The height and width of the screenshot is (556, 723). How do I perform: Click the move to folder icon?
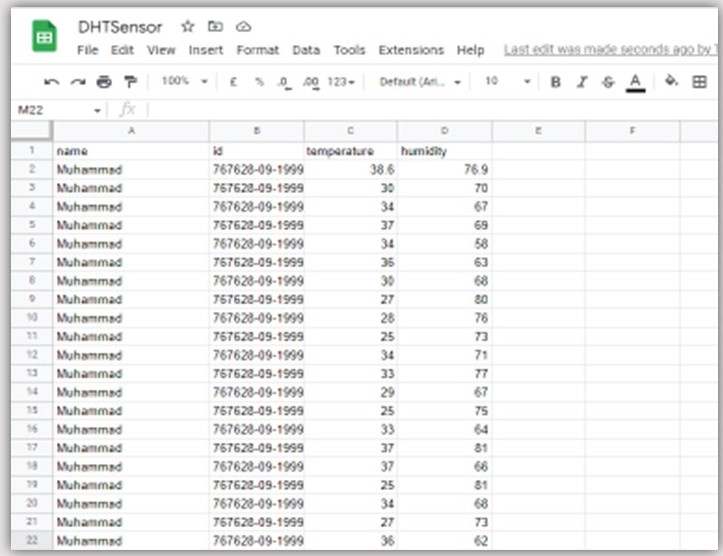[x=215, y=27]
